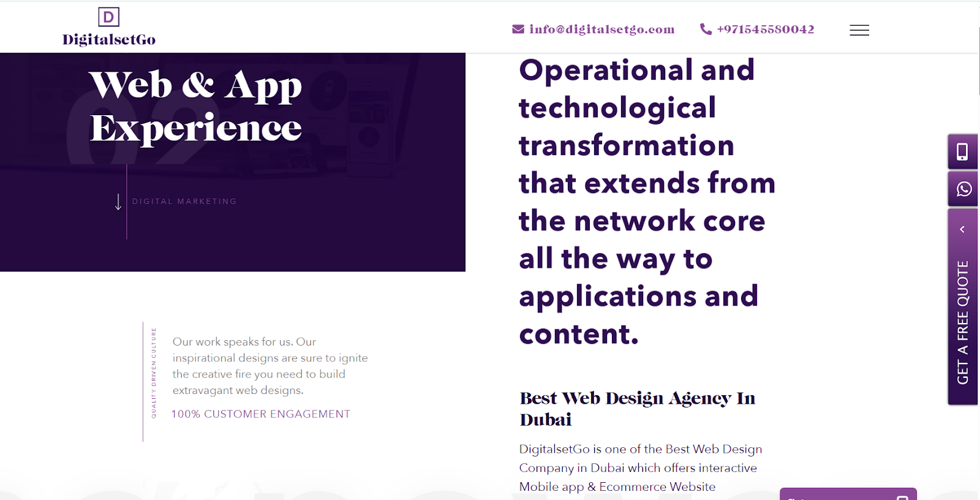Screen dimensions: 980x500
Task: Click the page's vertical scrollbar
Action: point(978,61)
